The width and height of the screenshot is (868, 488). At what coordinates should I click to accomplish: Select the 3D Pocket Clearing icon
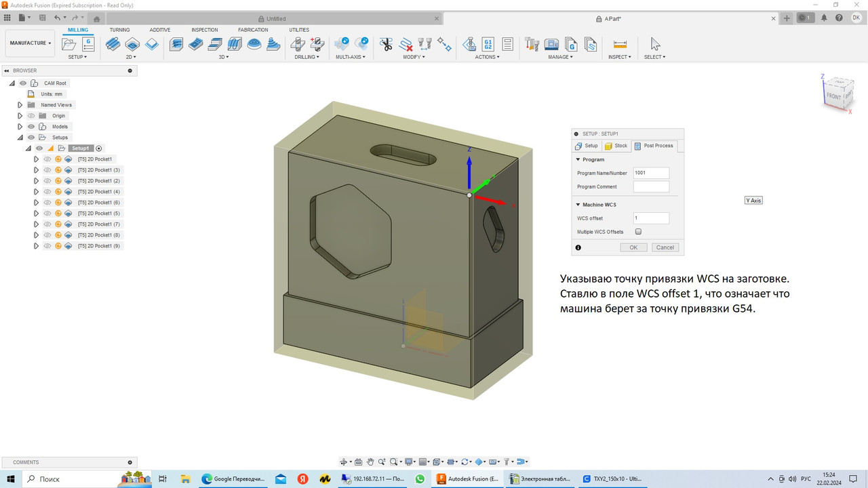195,45
